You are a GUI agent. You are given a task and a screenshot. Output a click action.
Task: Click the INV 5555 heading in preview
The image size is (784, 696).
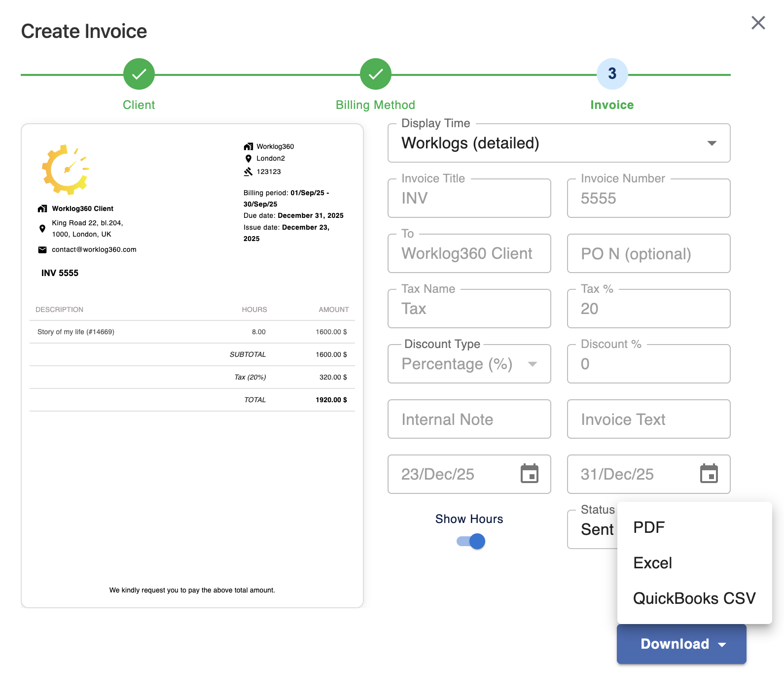[60, 273]
